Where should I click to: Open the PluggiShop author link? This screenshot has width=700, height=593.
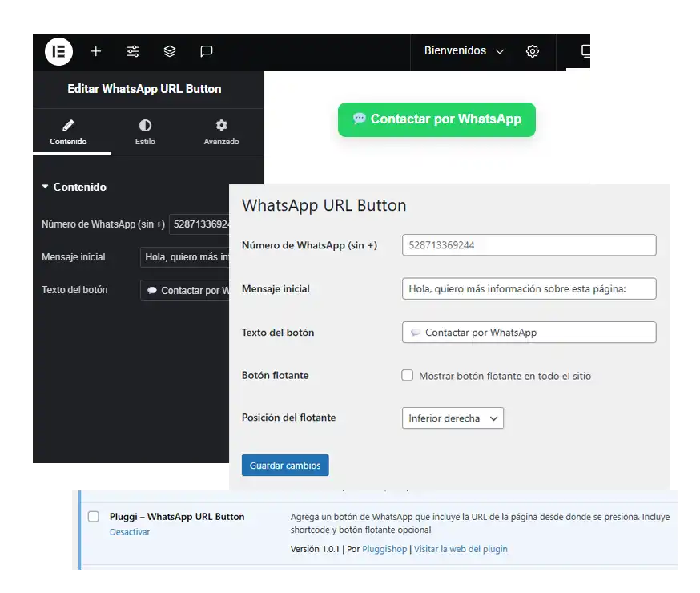[384, 549]
